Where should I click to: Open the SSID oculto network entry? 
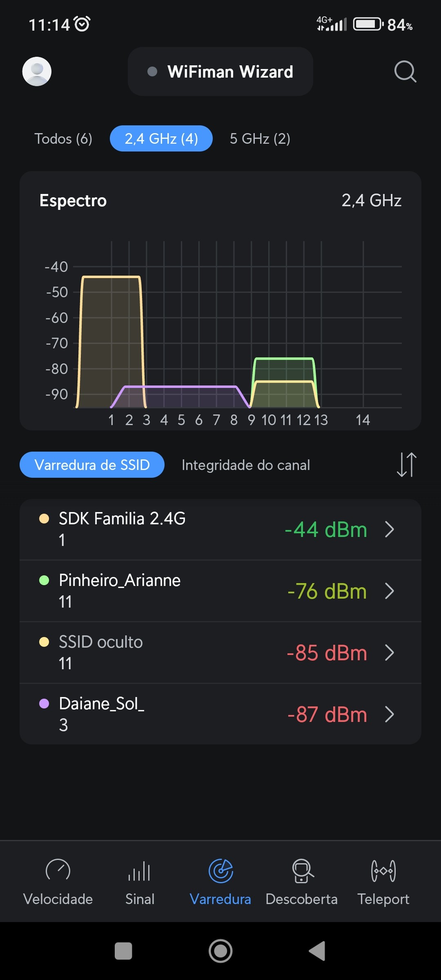(204, 653)
